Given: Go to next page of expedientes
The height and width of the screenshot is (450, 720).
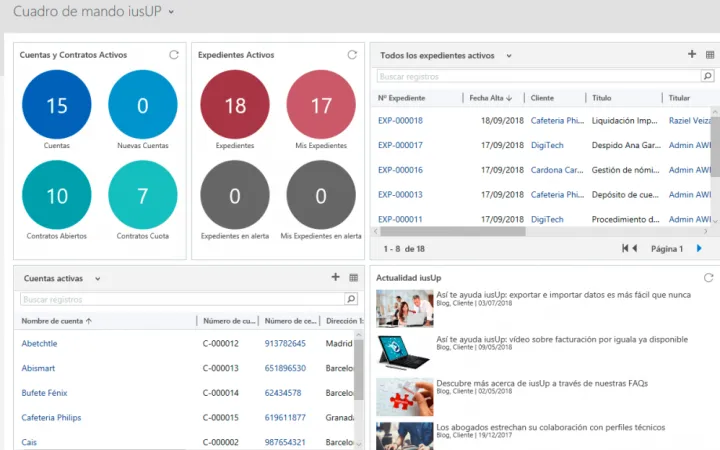Looking at the screenshot, I should [x=699, y=248].
